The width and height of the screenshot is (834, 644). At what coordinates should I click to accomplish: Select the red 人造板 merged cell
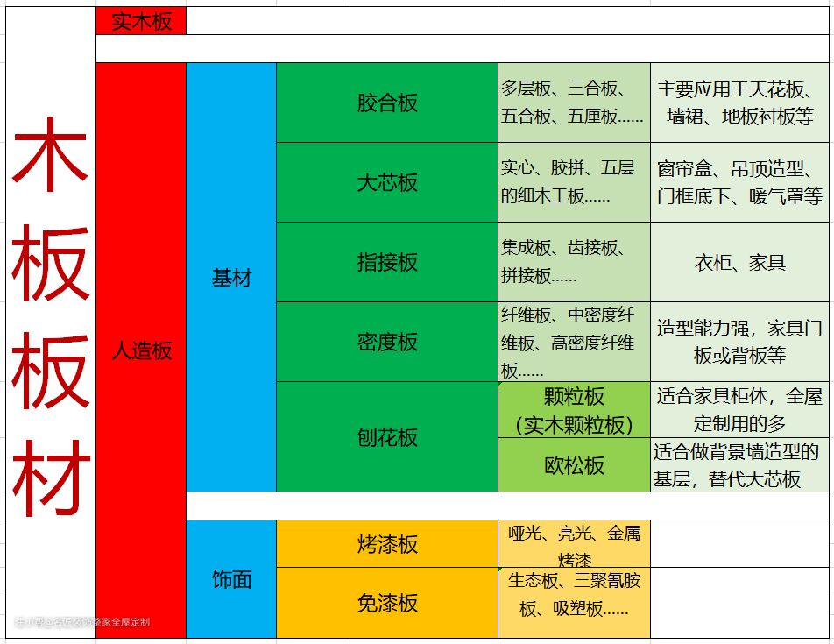point(141,350)
